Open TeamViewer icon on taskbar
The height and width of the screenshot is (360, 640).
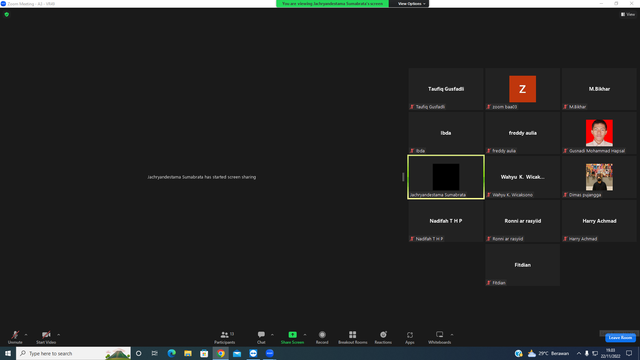pos(253,353)
